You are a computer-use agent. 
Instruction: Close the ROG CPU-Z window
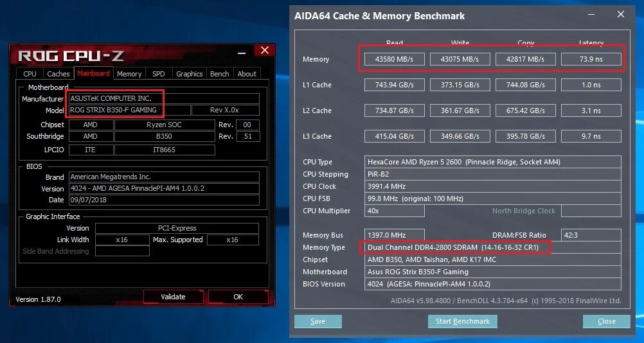(x=265, y=51)
